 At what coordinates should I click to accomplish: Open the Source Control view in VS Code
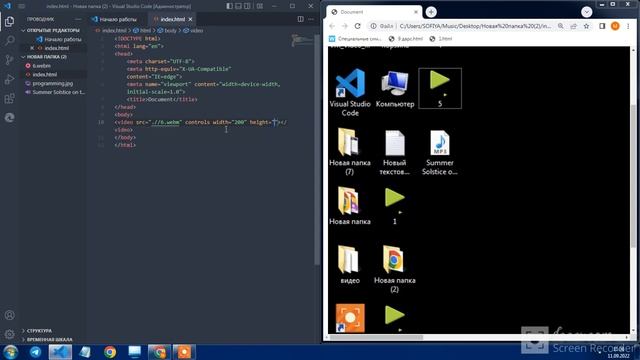(9, 60)
